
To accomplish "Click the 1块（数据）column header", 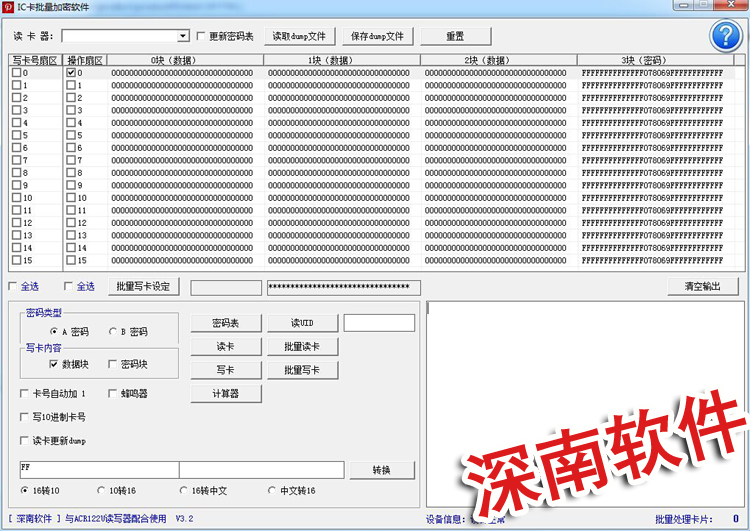I will (x=342, y=60).
